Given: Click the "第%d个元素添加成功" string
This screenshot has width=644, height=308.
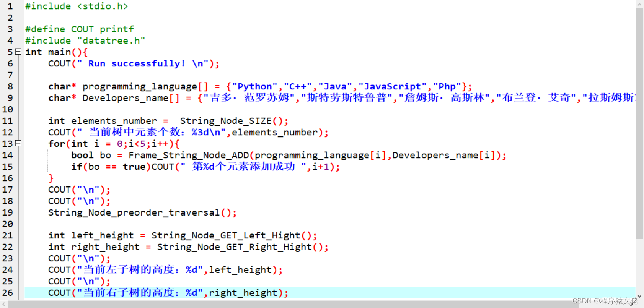Looking at the screenshot, I should click(243, 167).
